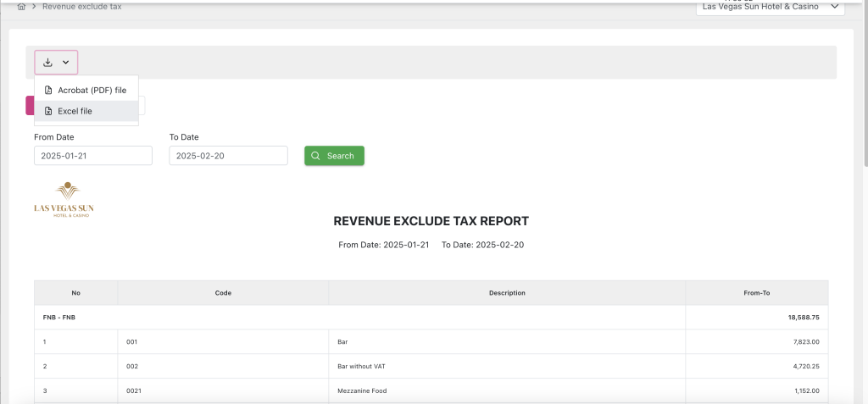The image size is (868, 404).
Task: Click the pink button behind the export menu
Action: (x=30, y=105)
